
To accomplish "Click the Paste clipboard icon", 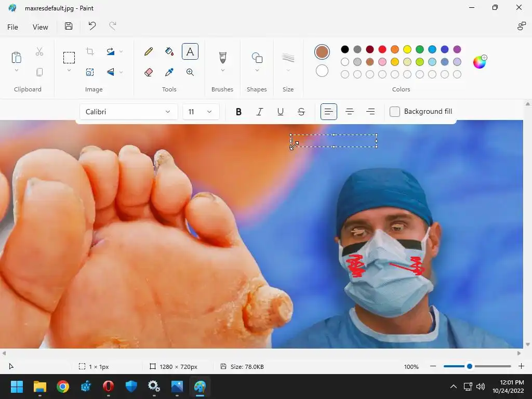I will point(16,57).
